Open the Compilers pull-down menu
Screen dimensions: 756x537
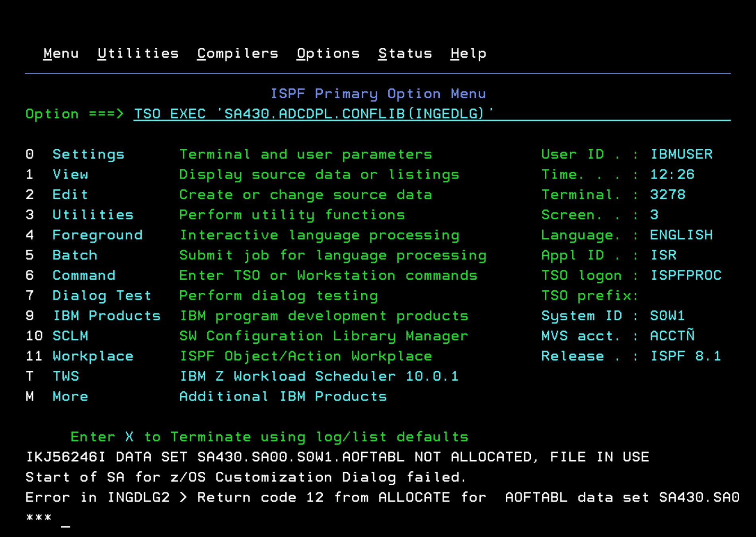point(238,54)
